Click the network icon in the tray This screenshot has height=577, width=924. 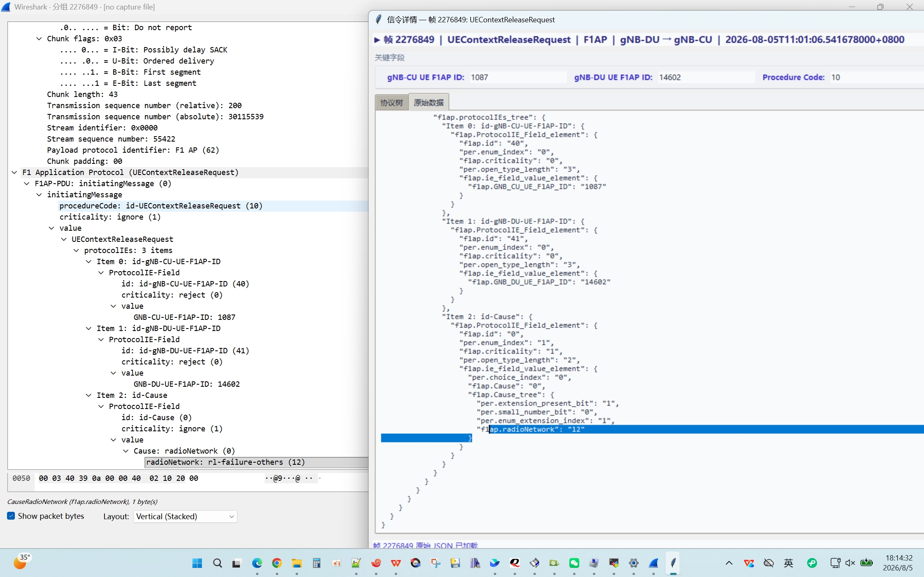[x=835, y=563]
